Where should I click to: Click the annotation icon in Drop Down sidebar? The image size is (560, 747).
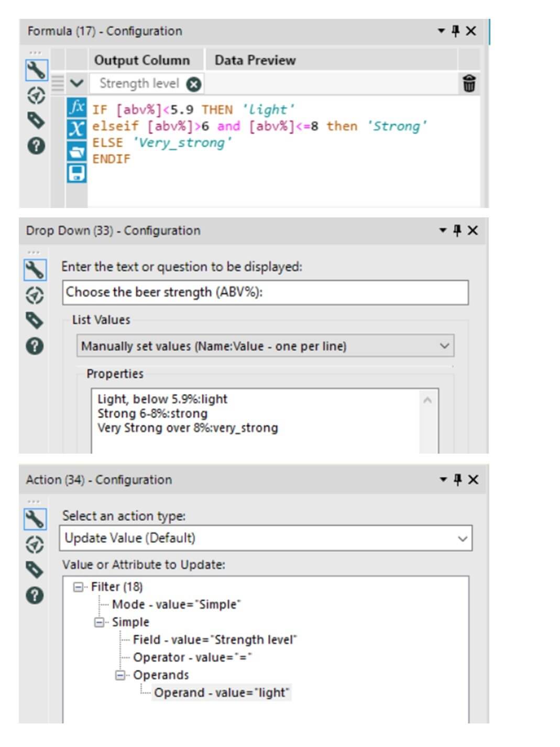34,296
